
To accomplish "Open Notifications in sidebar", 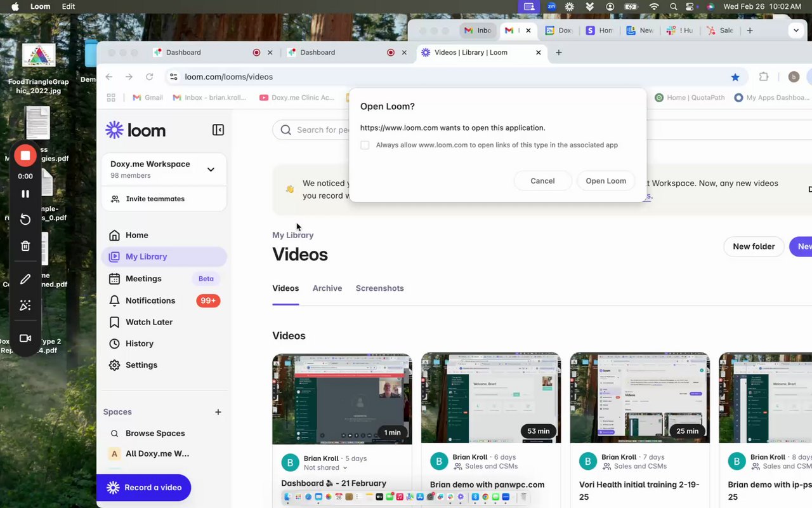I will point(164,300).
